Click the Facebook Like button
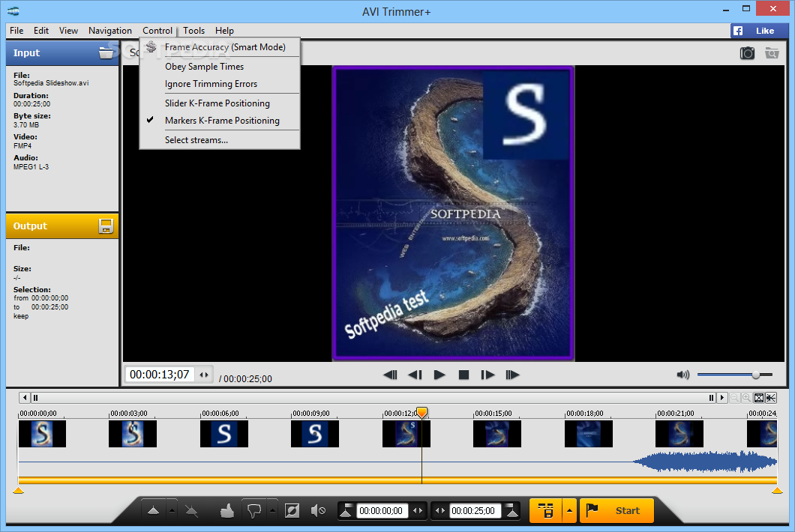 [759, 31]
